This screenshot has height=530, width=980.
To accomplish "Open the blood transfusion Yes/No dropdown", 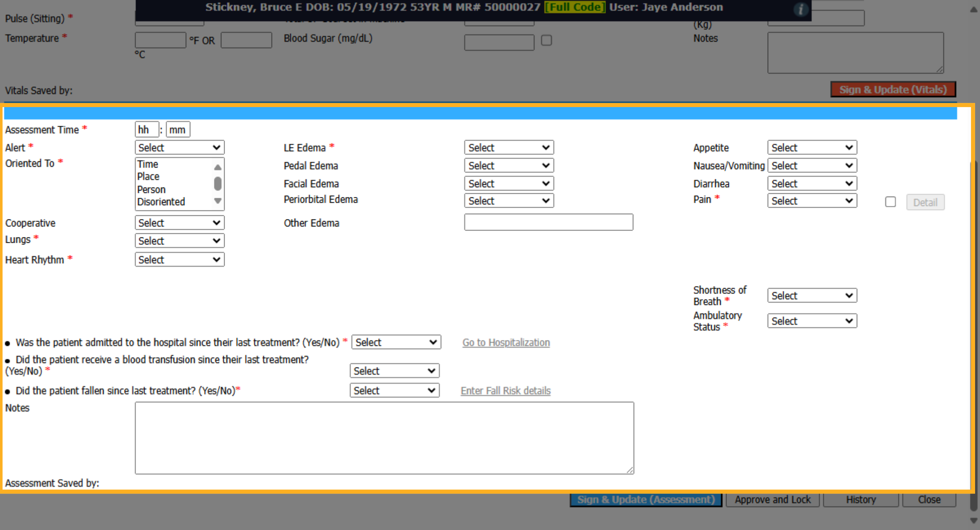I will 394,371.
